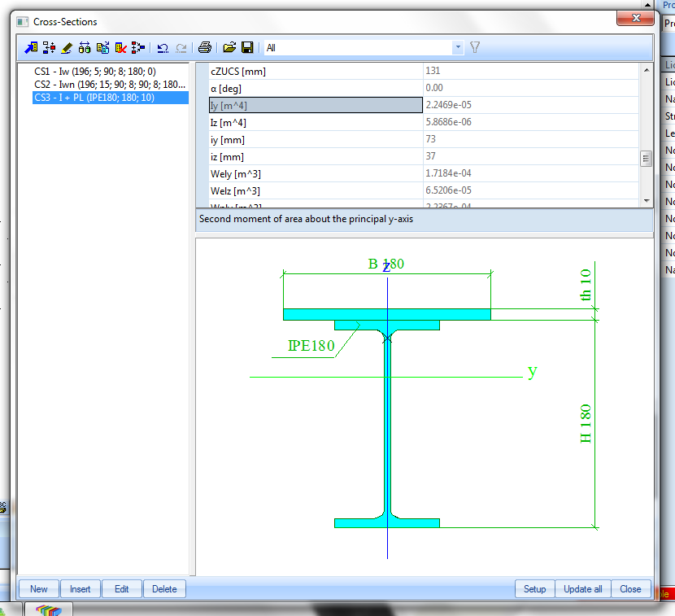Select CS3 - I + PL cross-section
Viewport: 675px width, 616px height.
tap(94, 98)
